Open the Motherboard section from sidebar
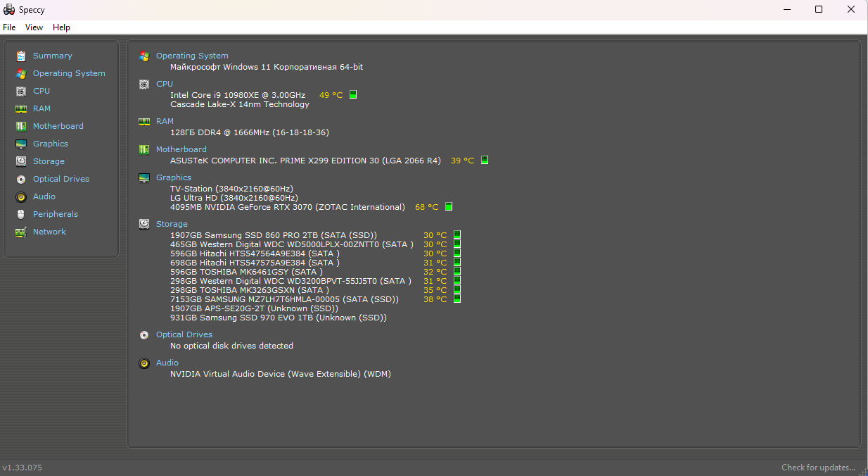 pyautogui.click(x=58, y=126)
